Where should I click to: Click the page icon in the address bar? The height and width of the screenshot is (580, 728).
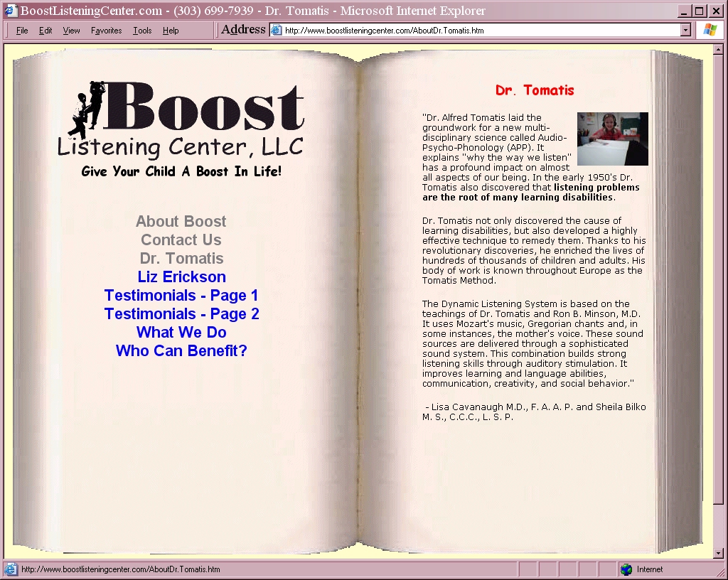[x=277, y=30]
